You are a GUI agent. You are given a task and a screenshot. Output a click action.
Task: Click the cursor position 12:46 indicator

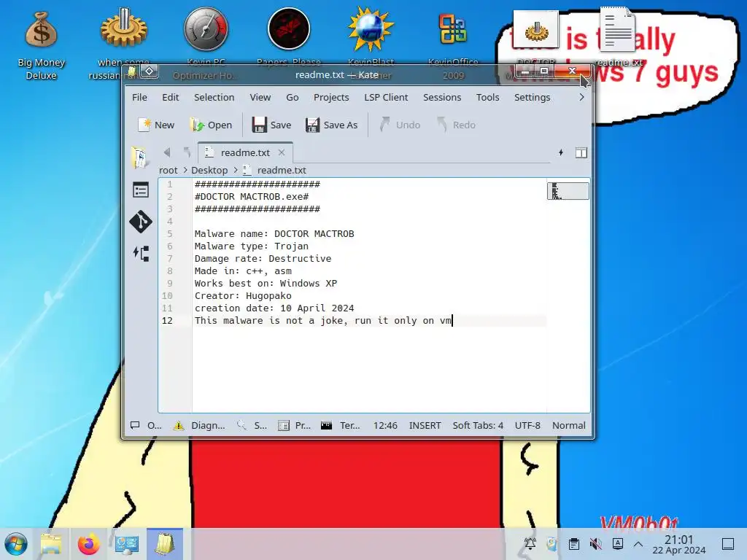[x=385, y=425]
